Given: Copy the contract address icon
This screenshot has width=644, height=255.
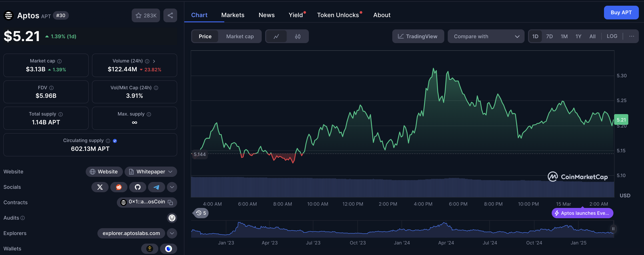Looking at the screenshot, I should pyautogui.click(x=171, y=202).
